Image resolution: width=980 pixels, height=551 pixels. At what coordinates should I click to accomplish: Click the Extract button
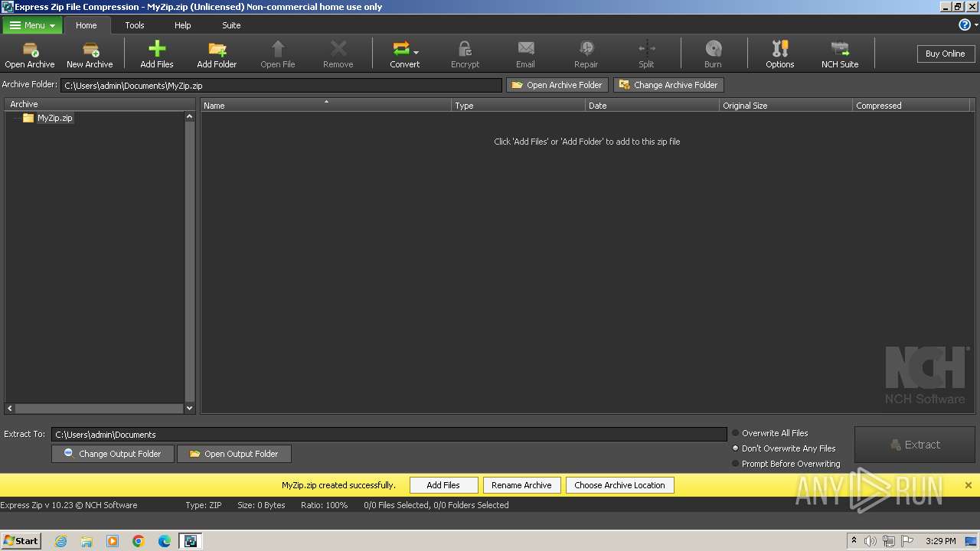pyautogui.click(x=915, y=445)
